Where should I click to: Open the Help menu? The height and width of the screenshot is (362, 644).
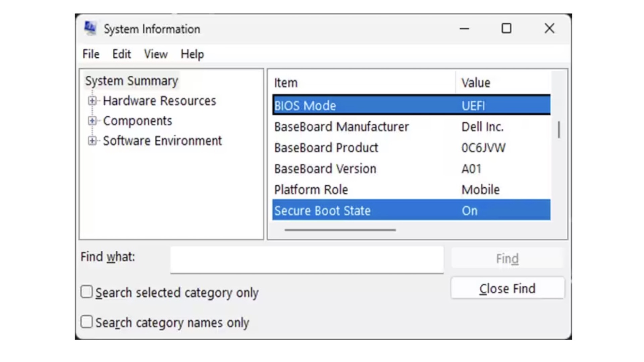tap(192, 54)
